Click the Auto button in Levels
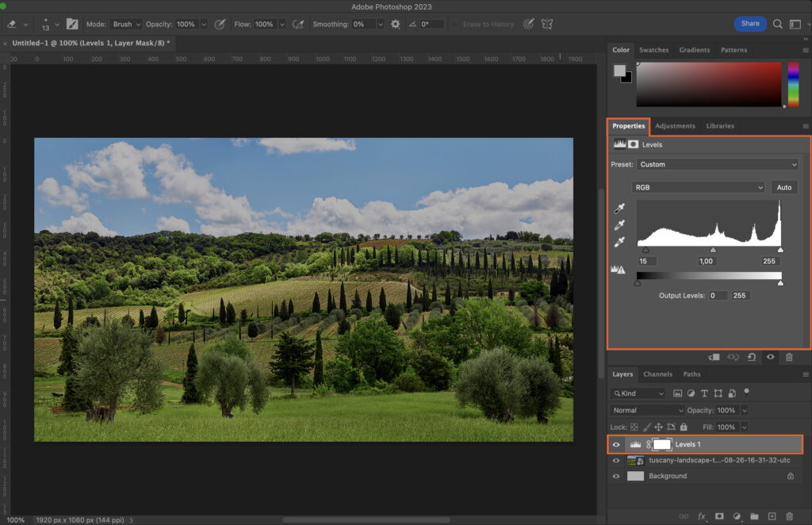This screenshot has width=812, height=525. (x=784, y=187)
